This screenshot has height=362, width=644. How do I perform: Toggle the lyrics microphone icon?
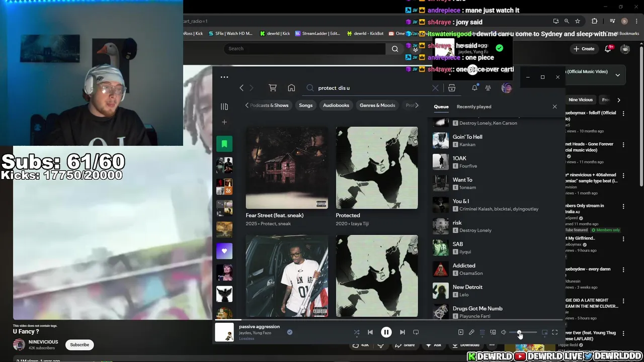471,332
